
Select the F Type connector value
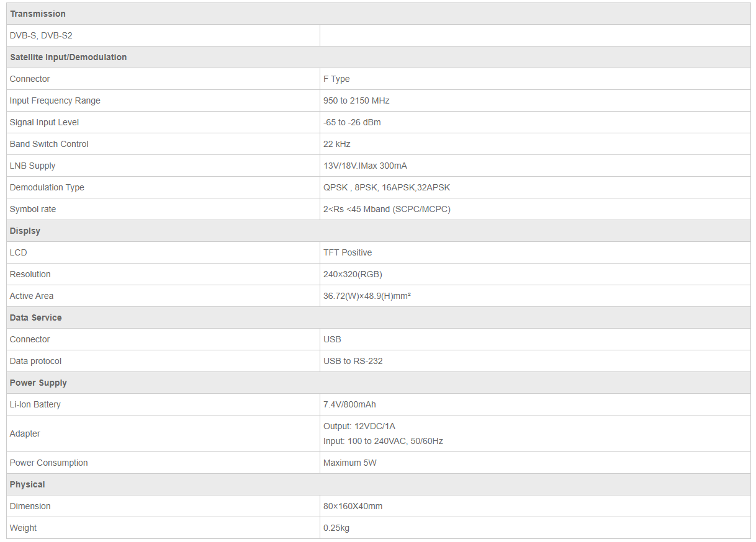(336, 79)
